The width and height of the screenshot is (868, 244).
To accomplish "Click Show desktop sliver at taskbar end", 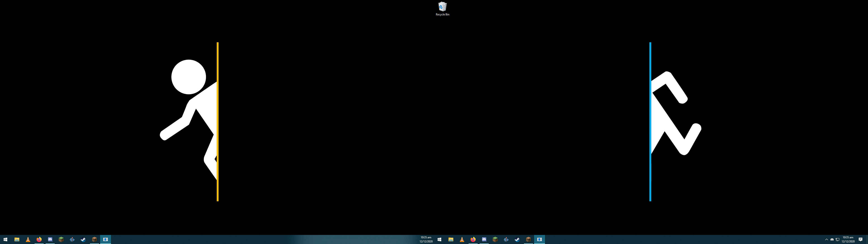I will point(867,240).
